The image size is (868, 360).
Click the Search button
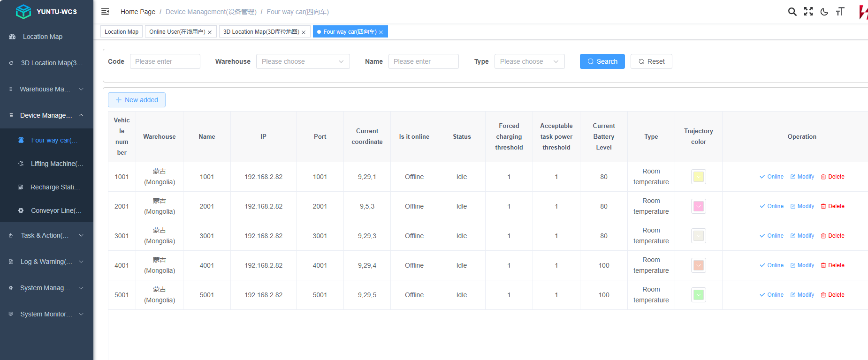click(x=602, y=61)
